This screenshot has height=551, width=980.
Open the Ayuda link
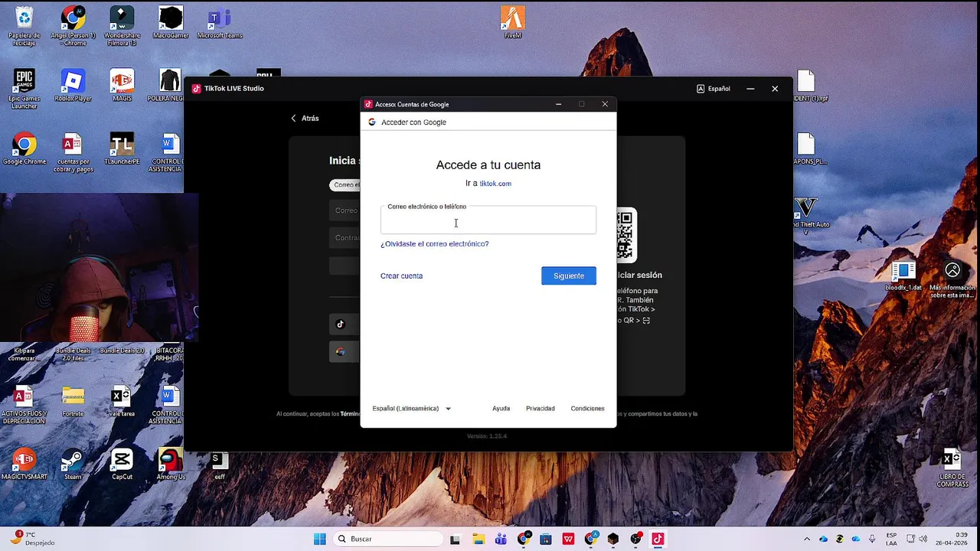click(501, 409)
